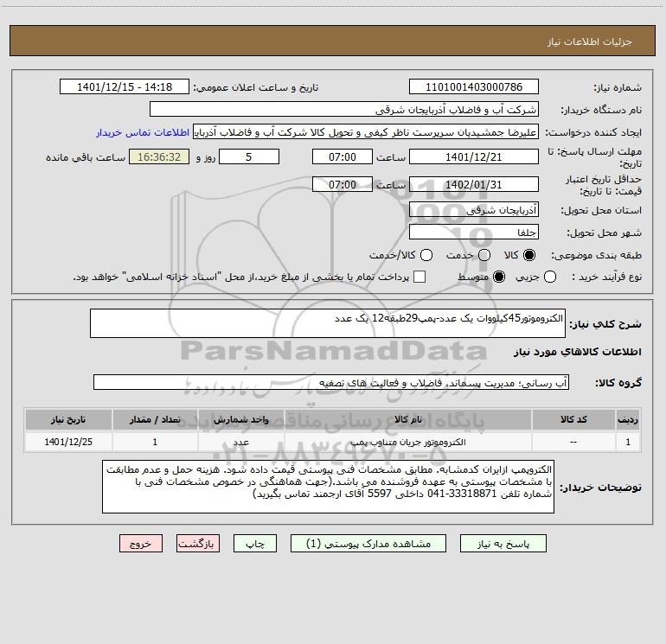The width and height of the screenshot is (666, 644).
Task: Click the delivery city field جلفا
Action: pos(474,232)
